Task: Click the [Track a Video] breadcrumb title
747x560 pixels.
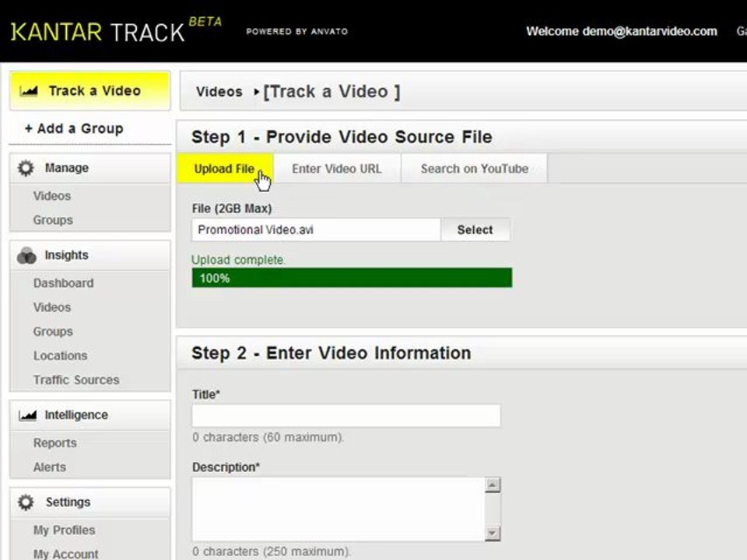Action: click(x=332, y=92)
